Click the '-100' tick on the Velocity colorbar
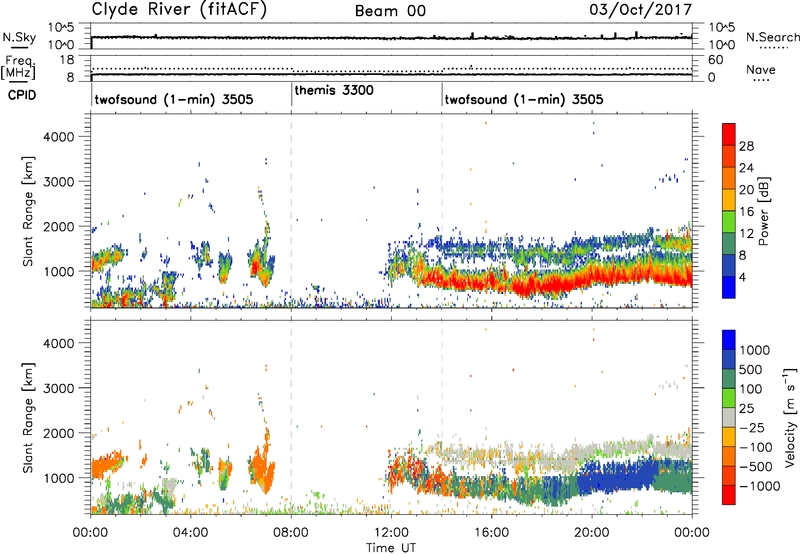This screenshot has width=800, height=554. tap(756, 447)
